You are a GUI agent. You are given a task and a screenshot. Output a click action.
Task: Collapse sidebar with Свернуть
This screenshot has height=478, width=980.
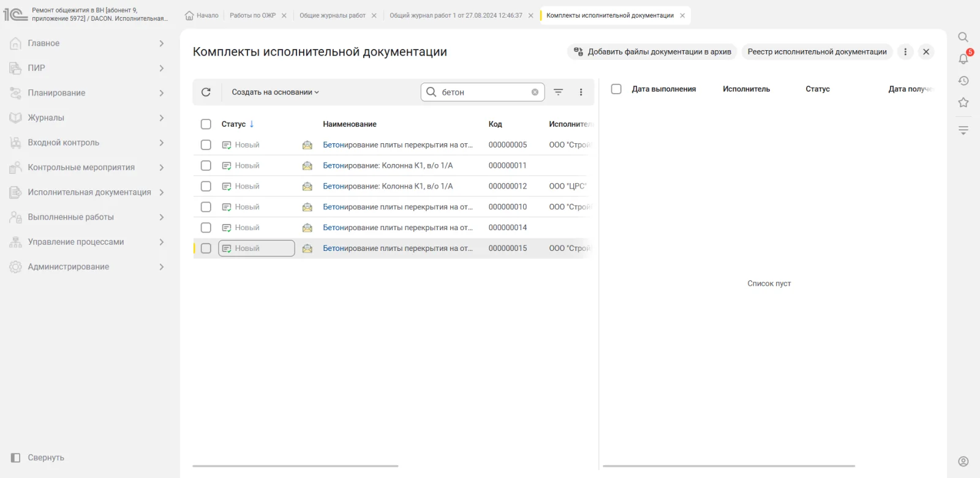[38, 458]
